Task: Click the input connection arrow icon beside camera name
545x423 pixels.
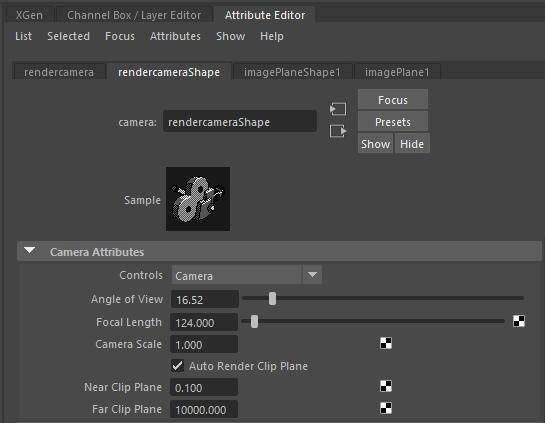Action: click(338, 109)
